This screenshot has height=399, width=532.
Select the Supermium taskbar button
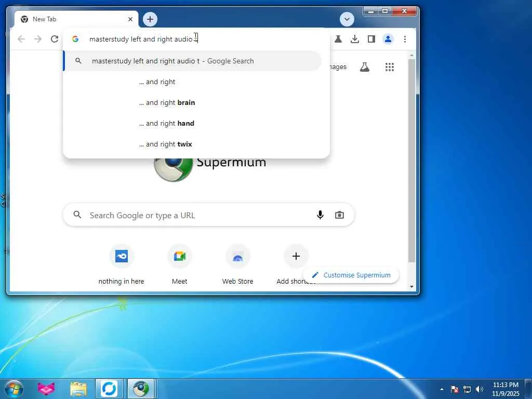coord(141,389)
